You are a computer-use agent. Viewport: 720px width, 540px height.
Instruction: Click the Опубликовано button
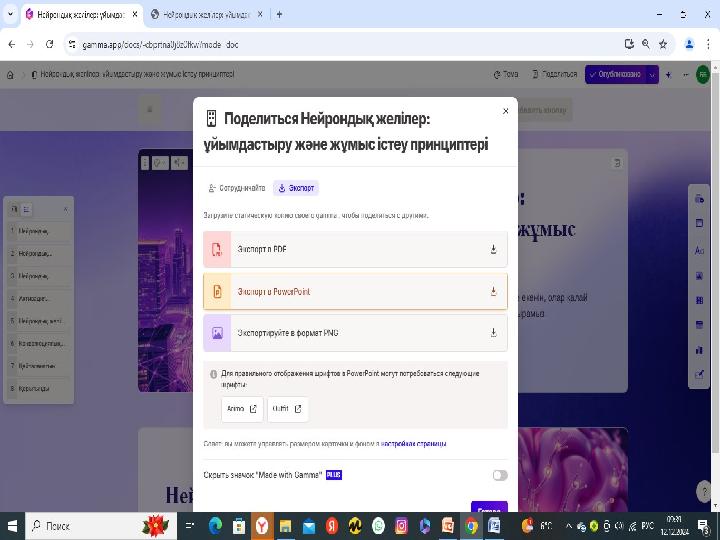(x=615, y=74)
